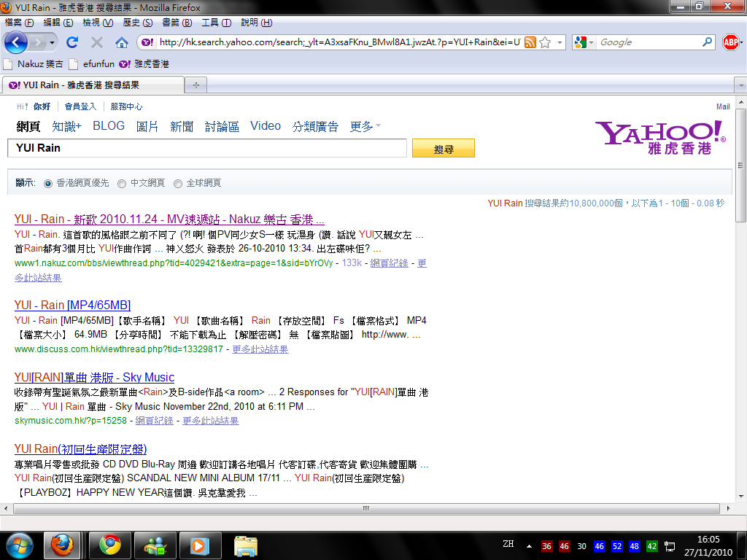This screenshot has height=560, width=747.
Task: Open the efunfun bookmark
Action: (92, 64)
